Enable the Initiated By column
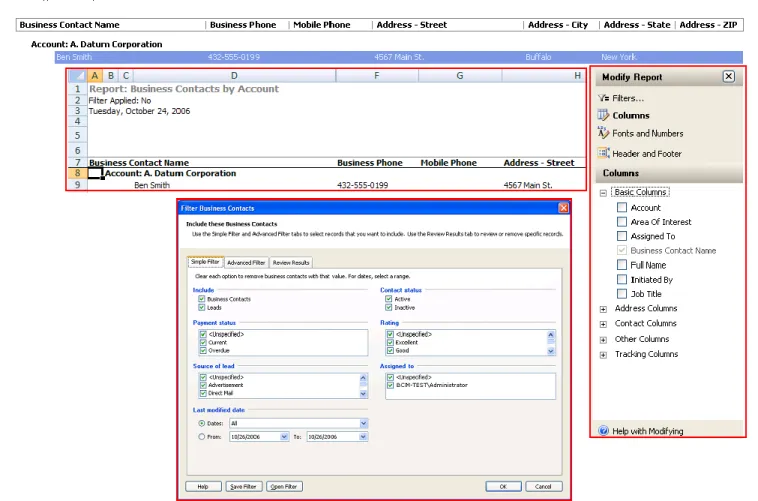Screen dimensions: 758x501 tap(622, 280)
